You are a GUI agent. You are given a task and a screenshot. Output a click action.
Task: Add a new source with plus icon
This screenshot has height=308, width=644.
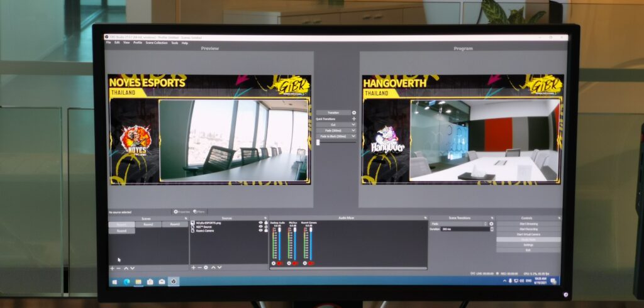194,267
